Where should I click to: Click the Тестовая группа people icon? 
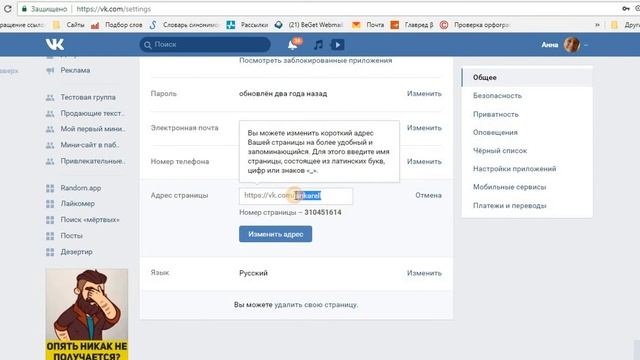(50, 98)
